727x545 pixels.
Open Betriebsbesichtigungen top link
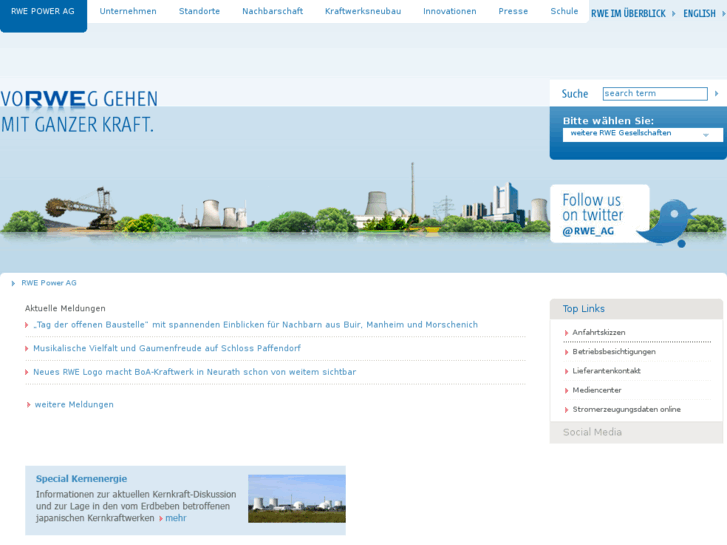(614, 352)
